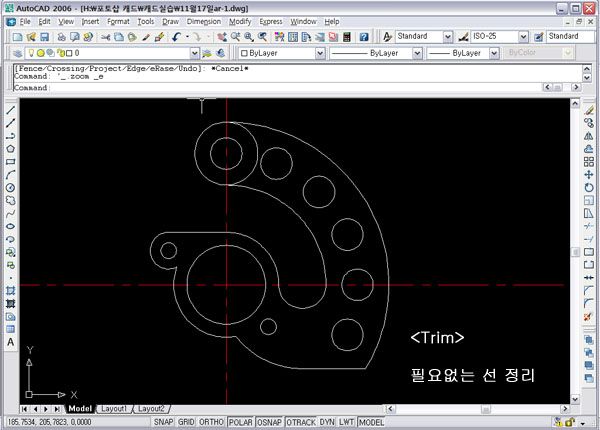Click the Zoom Realtime magnifier icon
Image resolution: width=600 pixels, height=430 pixels.
pyautogui.click(x=235, y=37)
